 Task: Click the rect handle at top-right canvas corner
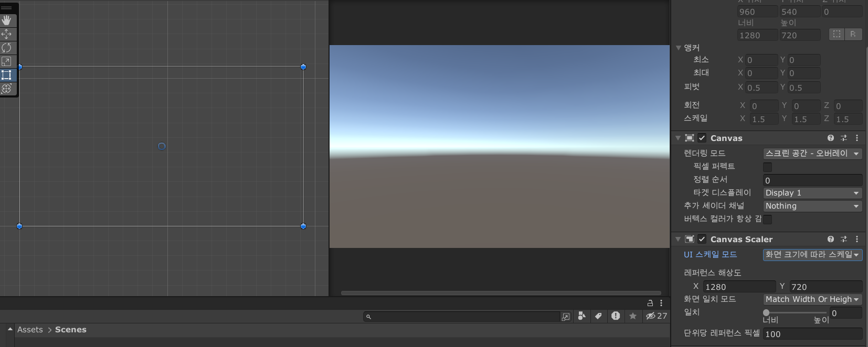(x=303, y=67)
